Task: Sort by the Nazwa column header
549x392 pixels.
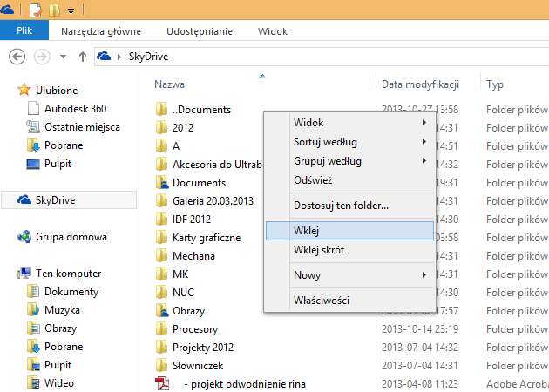Action: pos(169,84)
